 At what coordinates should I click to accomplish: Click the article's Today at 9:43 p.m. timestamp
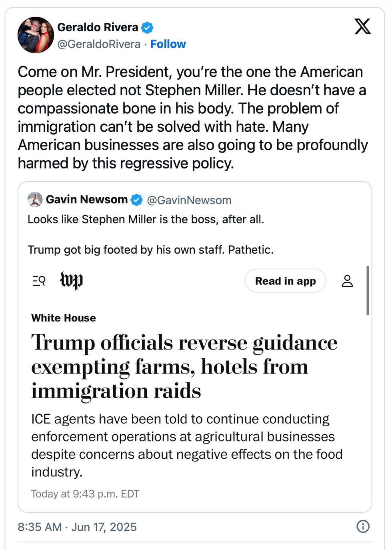click(x=85, y=494)
